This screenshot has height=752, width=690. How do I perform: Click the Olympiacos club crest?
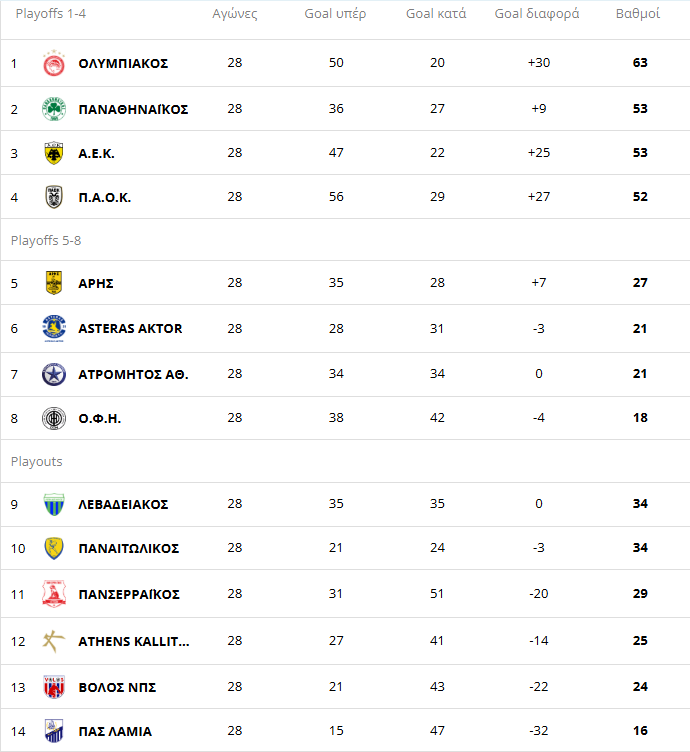tap(54, 63)
